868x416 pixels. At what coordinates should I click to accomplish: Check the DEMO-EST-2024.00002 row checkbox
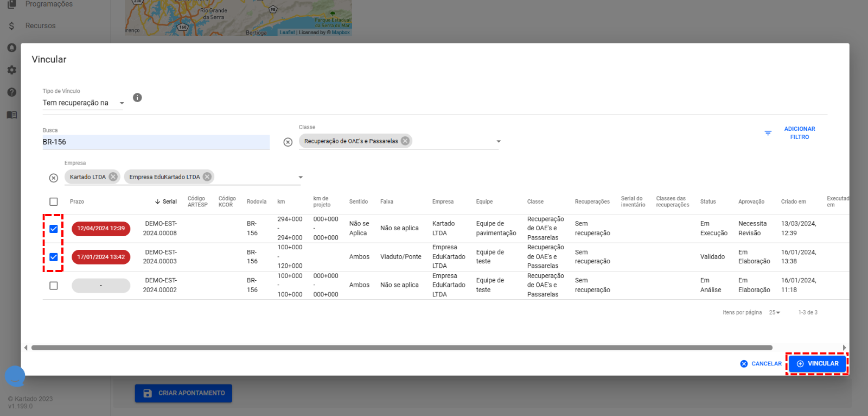[x=54, y=286]
